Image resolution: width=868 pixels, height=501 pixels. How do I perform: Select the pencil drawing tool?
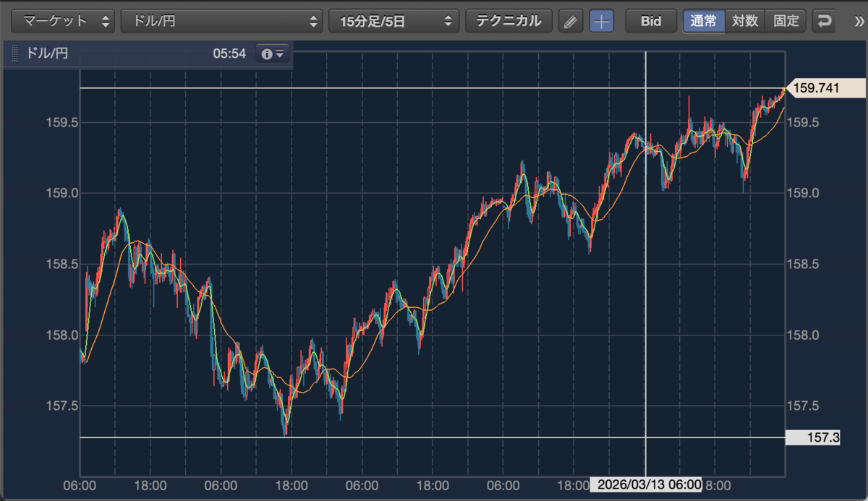point(571,21)
